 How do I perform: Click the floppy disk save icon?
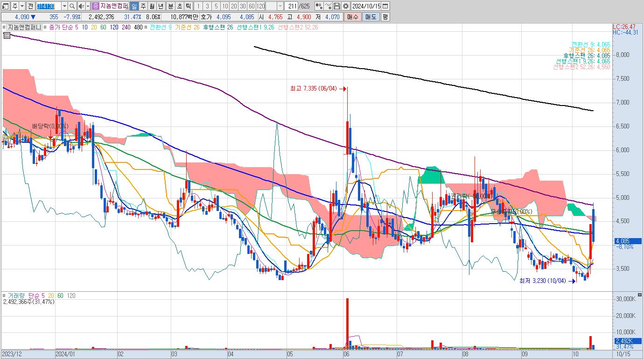click(x=337, y=6)
